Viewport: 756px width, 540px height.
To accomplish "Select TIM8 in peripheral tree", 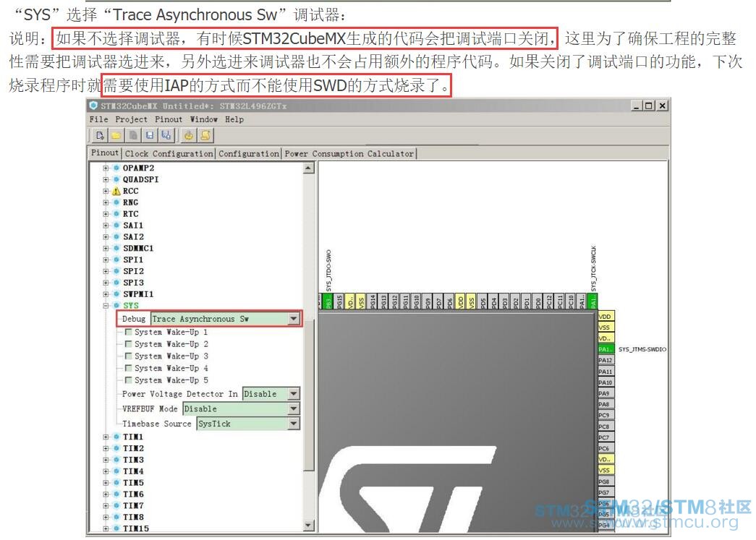I will pyautogui.click(x=133, y=518).
